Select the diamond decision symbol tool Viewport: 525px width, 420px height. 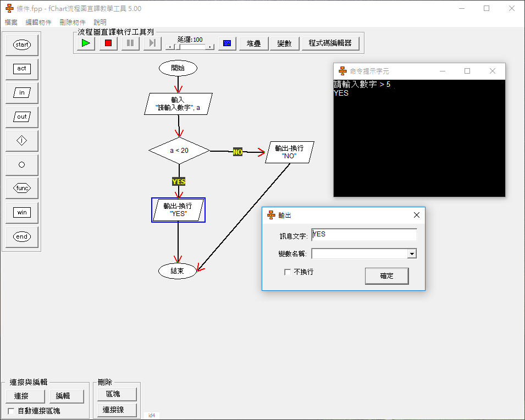click(22, 141)
